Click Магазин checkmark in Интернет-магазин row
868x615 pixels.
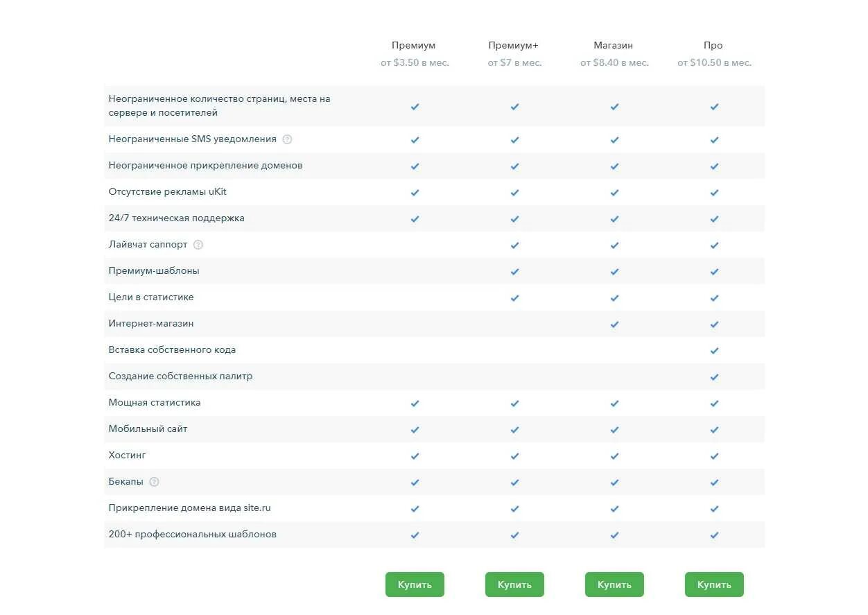(614, 324)
